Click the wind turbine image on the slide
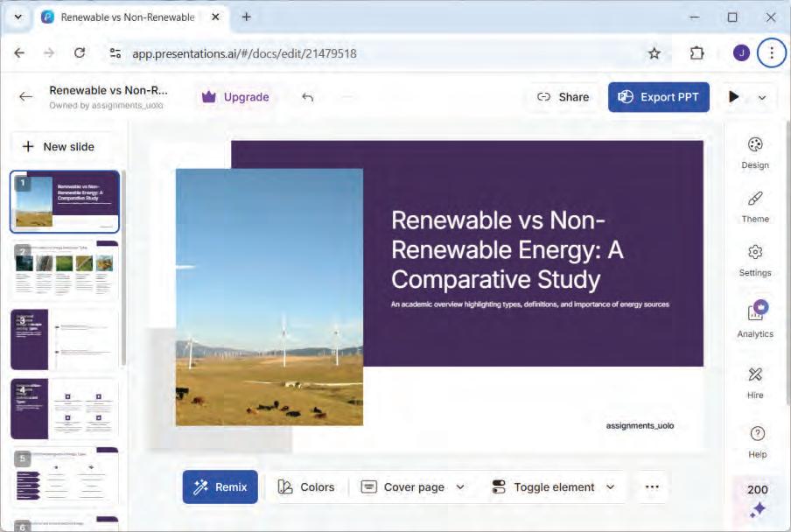 pos(269,297)
